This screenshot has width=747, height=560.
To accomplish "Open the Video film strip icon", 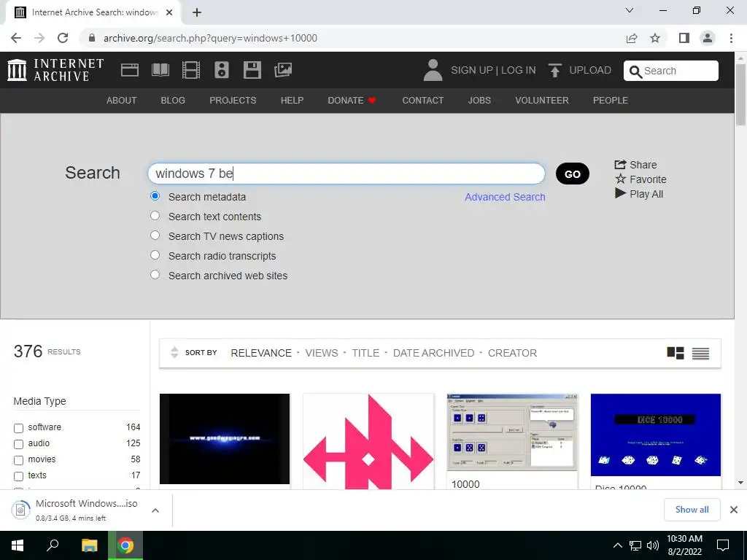I will pos(191,70).
